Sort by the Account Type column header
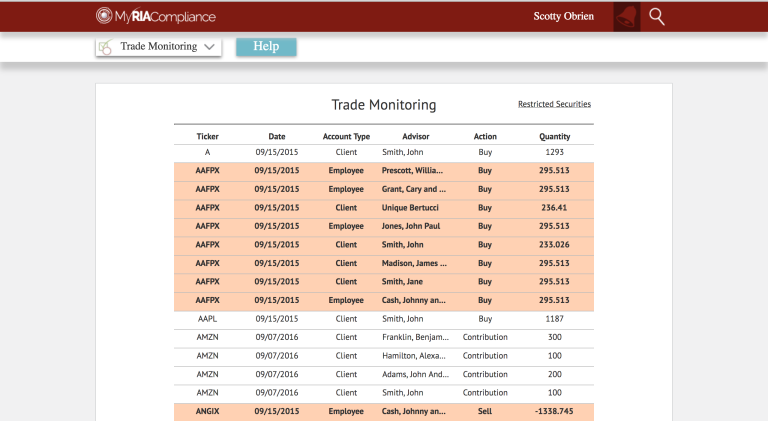768x421 pixels. (x=346, y=136)
